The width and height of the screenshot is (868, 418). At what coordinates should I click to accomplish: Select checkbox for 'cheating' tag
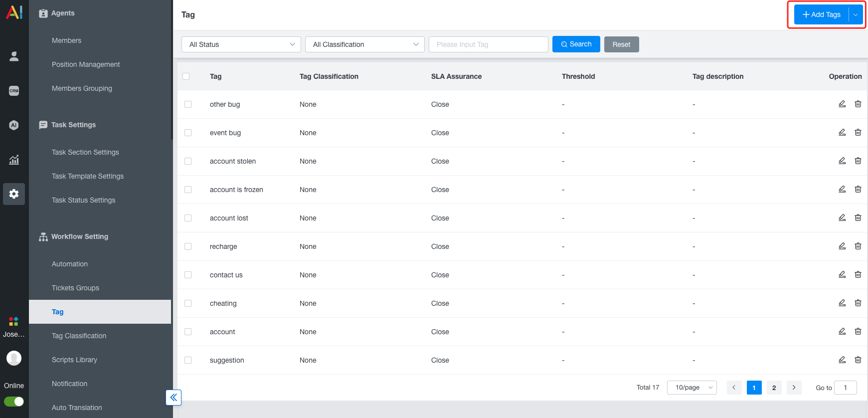tap(188, 303)
